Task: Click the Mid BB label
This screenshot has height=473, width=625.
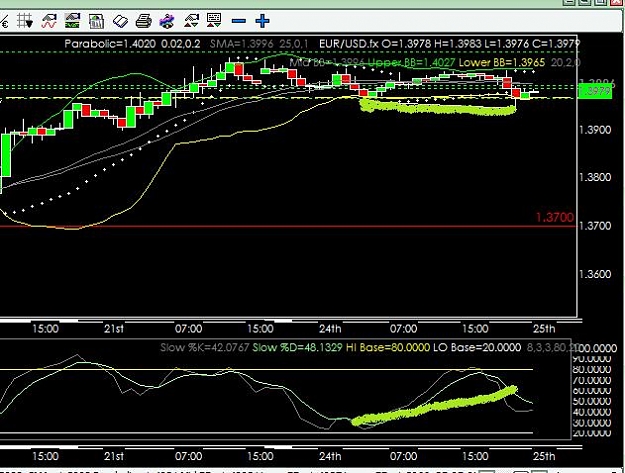Action: point(327,63)
